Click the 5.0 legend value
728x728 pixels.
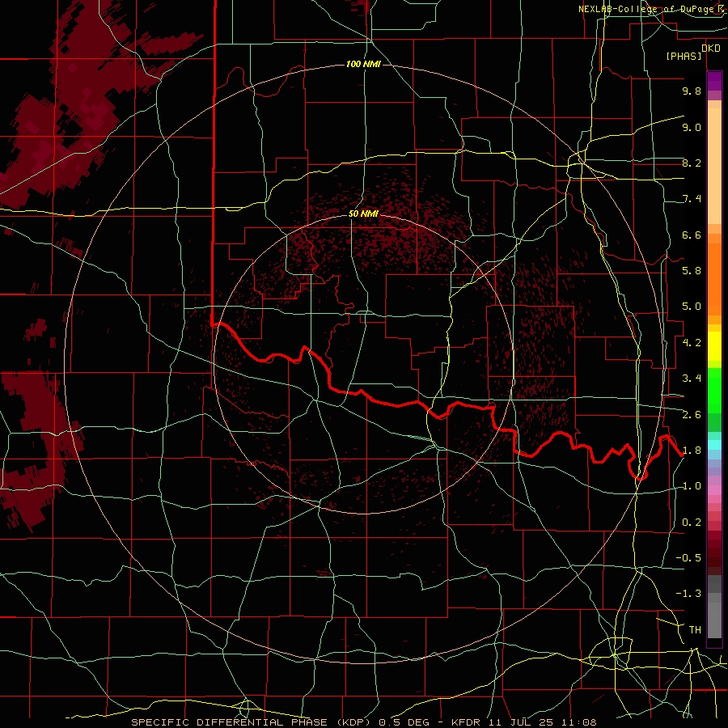tap(692, 307)
